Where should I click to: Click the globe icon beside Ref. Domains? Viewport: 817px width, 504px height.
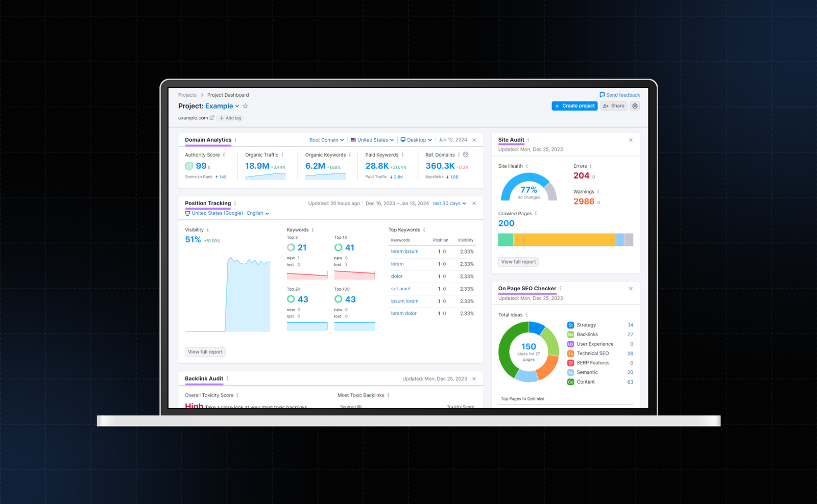(x=466, y=155)
